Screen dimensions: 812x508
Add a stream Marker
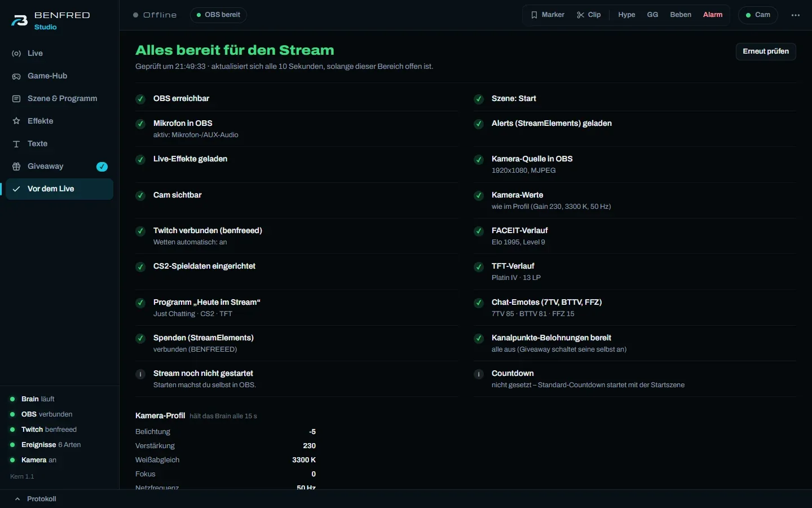(x=548, y=15)
